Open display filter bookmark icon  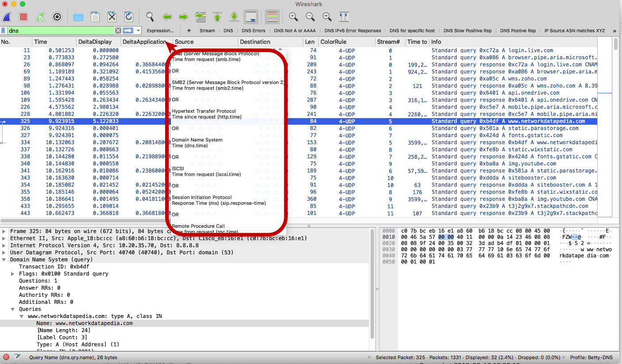(4, 31)
